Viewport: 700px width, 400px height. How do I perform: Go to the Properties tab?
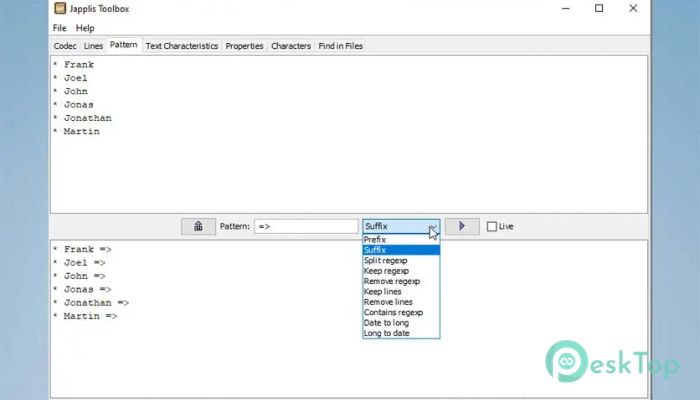[244, 46]
